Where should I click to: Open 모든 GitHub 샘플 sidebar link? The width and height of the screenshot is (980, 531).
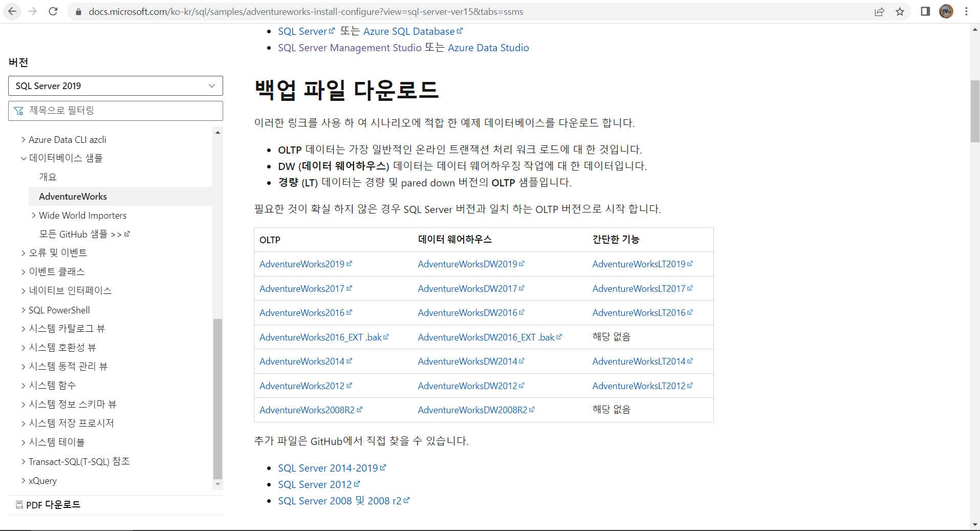tap(84, 234)
